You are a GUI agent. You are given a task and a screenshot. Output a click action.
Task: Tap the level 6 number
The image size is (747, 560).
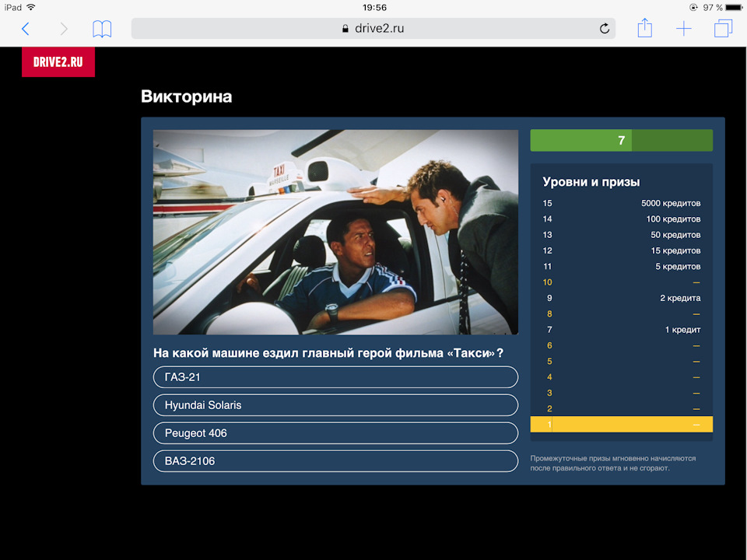click(549, 345)
